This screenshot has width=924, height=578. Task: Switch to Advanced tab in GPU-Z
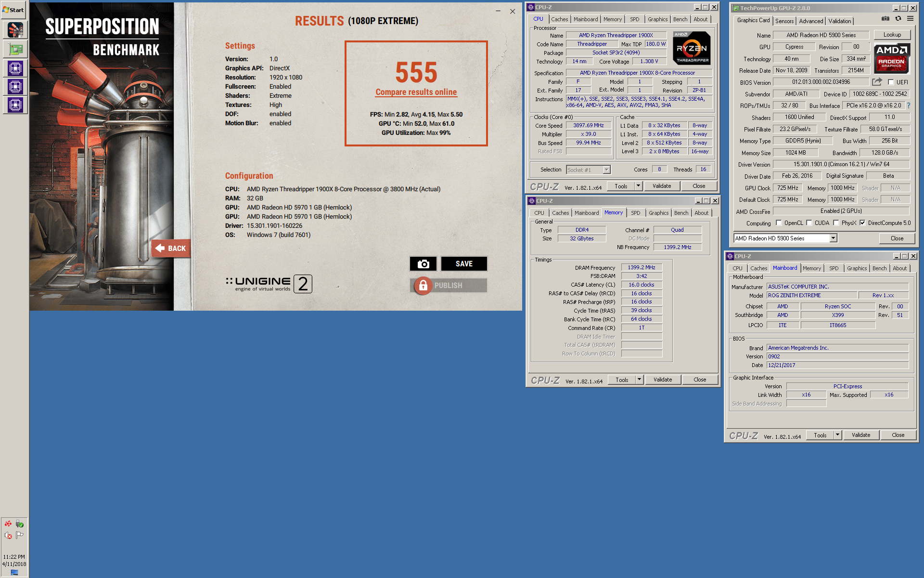(x=811, y=21)
